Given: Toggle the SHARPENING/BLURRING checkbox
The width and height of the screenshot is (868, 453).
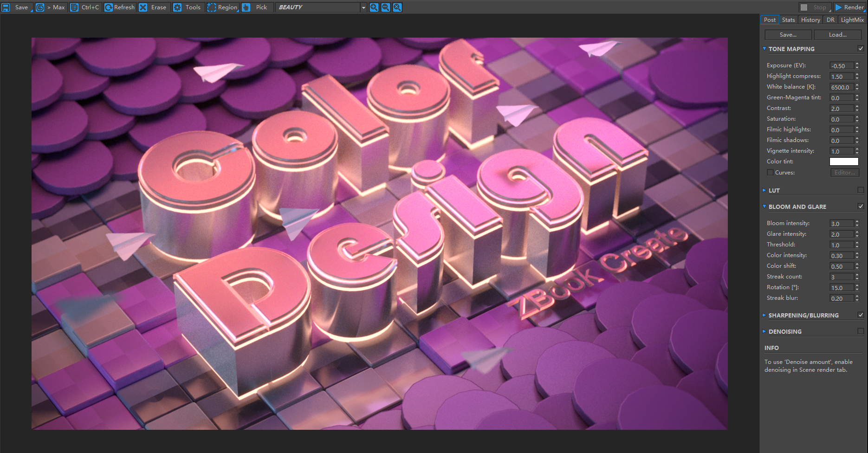Looking at the screenshot, I should [x=861, y=315].
